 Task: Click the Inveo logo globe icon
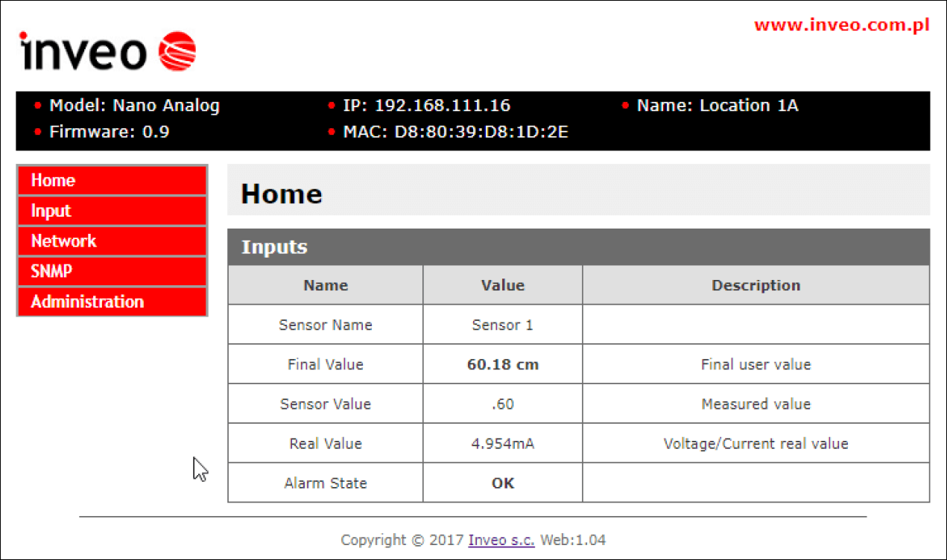(177, 51)
